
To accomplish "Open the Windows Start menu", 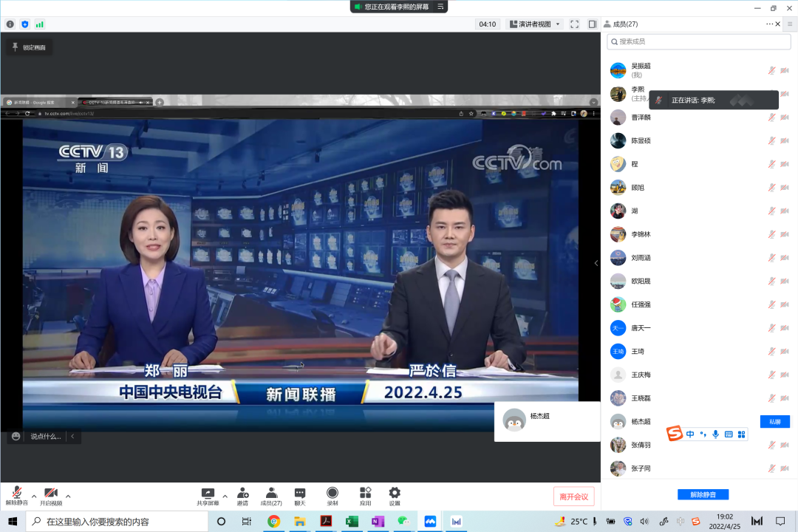I will [x=11, y=522].
